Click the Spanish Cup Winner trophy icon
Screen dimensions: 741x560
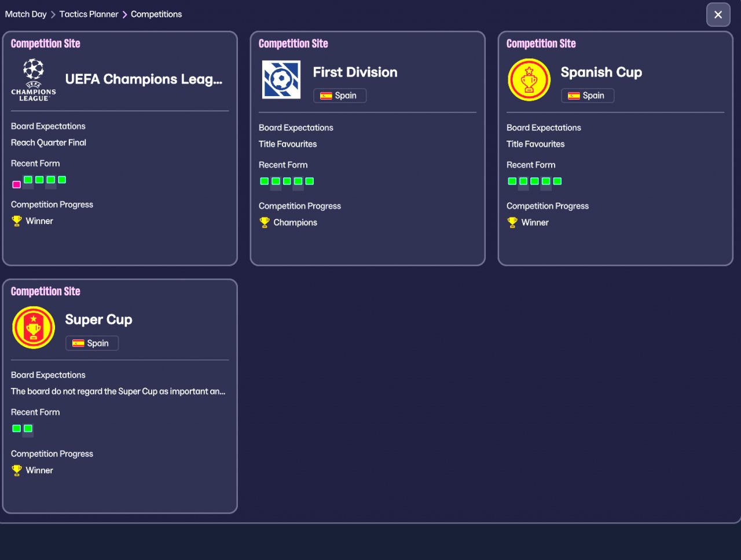click(512, 222)
